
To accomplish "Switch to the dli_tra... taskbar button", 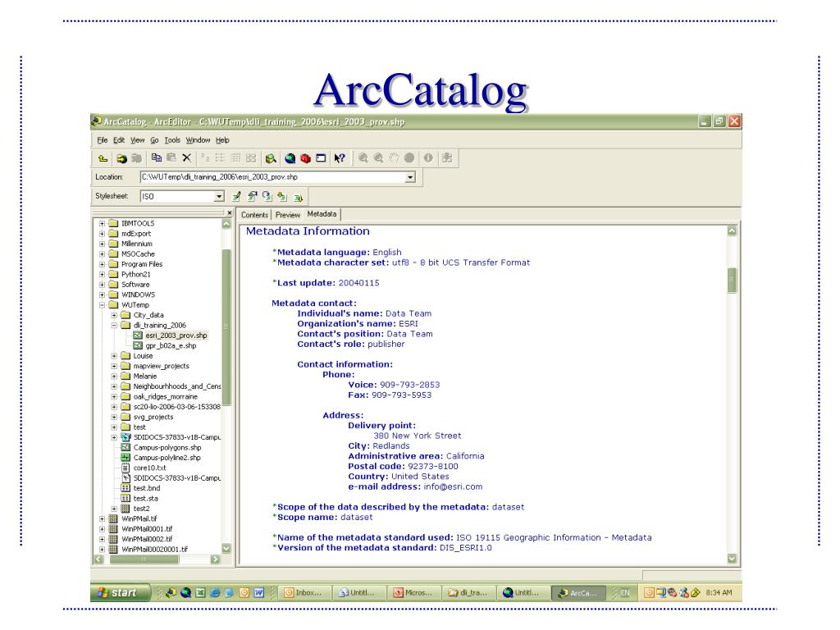I will click(468, 592).
